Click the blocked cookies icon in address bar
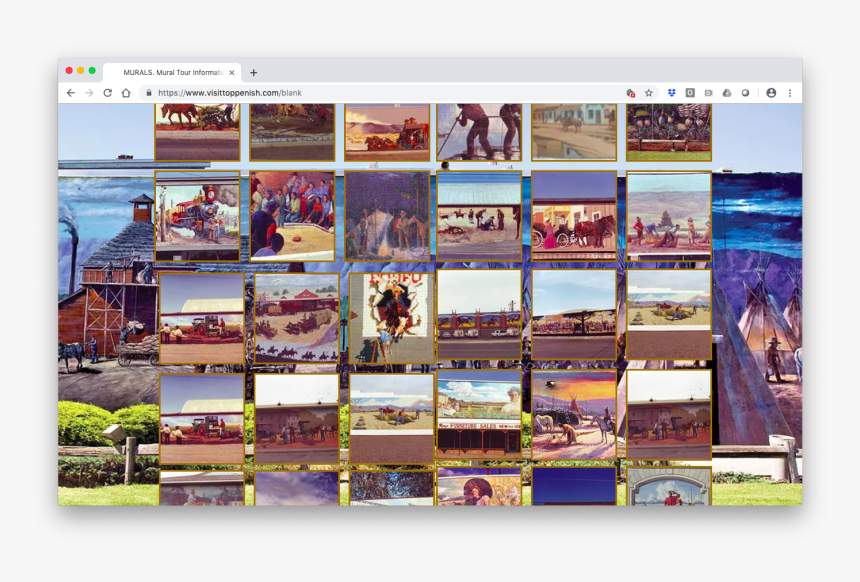Image resolution: width=860 pixels, height=582 pixels. pyautogui.click(x=630, y=93)
